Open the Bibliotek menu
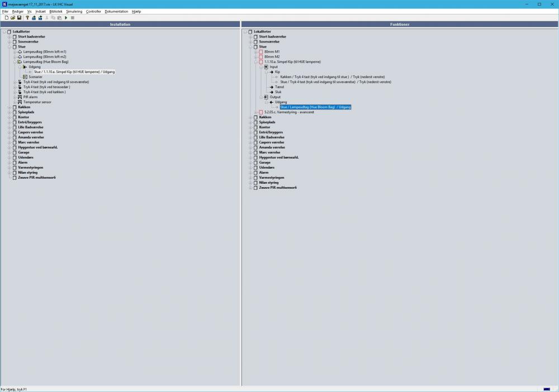The image size is (559, 392). pos(56,11)
